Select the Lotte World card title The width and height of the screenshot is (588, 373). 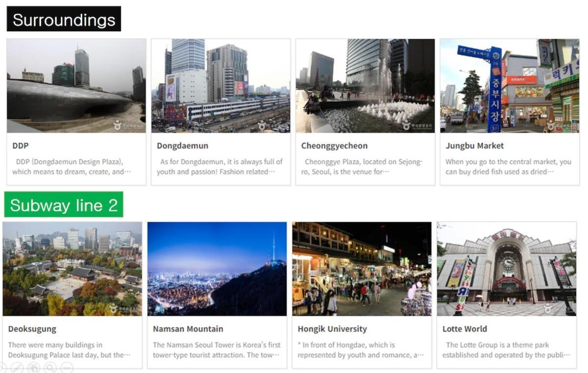[x=465, y=329]
